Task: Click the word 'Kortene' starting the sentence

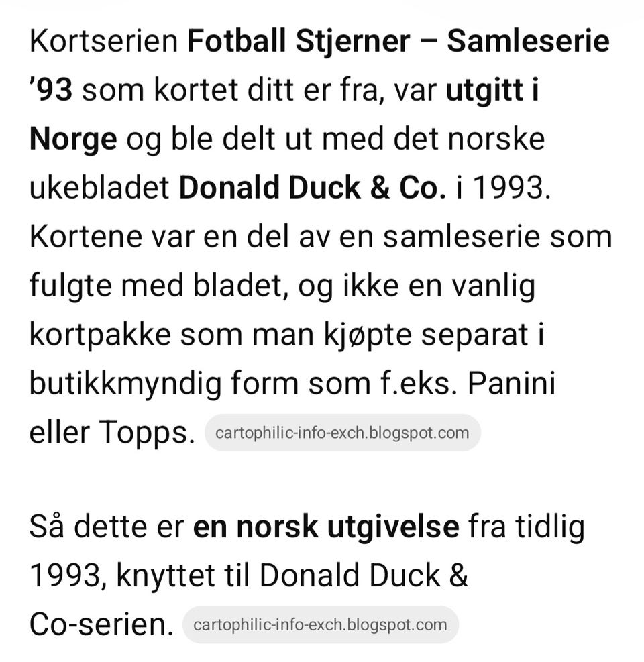Action: coord(86,236)
